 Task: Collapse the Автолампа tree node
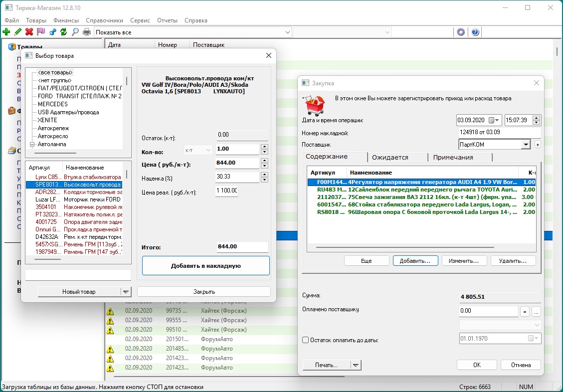point(32,144)
